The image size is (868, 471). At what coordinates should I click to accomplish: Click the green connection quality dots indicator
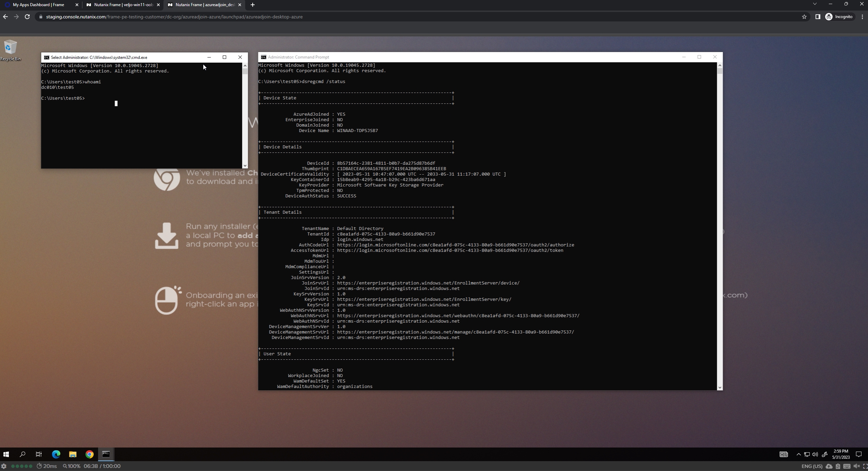22,466
